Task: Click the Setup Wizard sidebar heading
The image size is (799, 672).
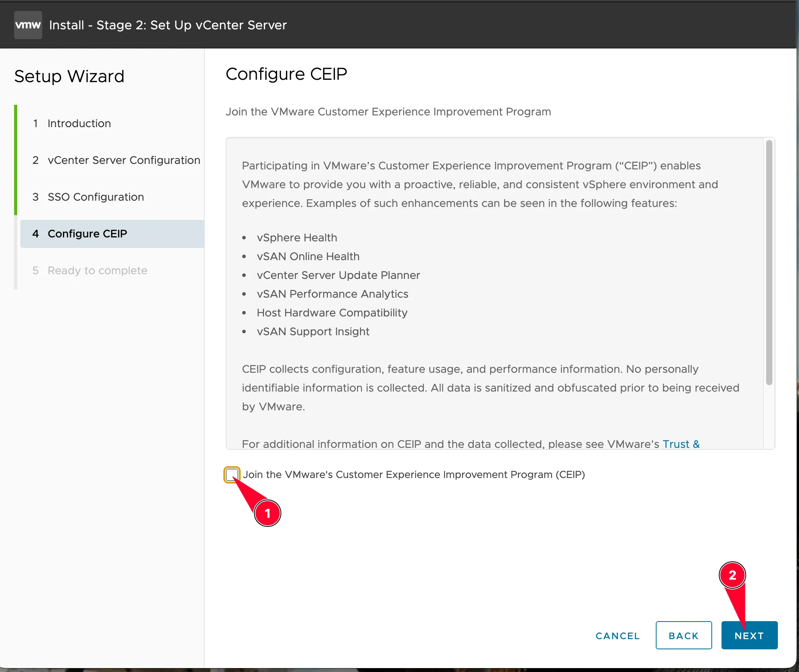Action: pyautogui.click(x=69, y=76)
